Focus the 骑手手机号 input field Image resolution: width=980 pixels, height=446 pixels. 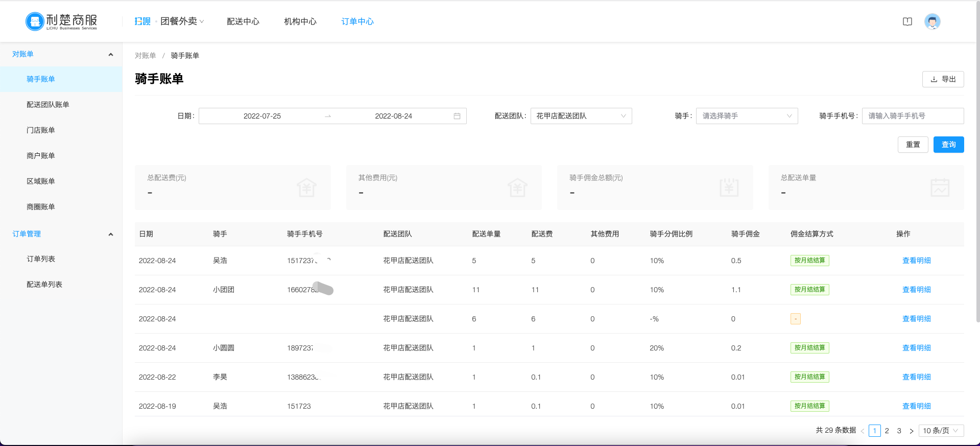tap(912, 116)
